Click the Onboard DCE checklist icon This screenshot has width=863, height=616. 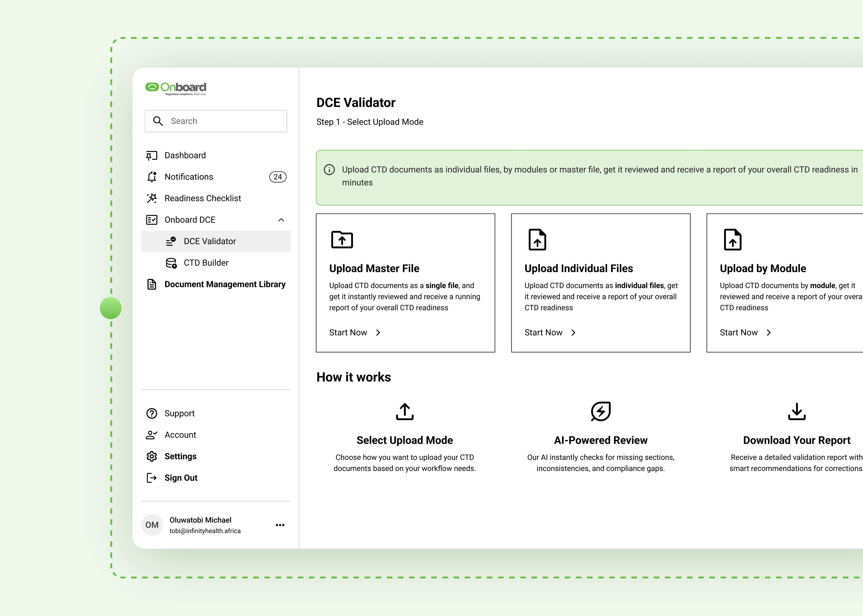click(x=152, y=220)
